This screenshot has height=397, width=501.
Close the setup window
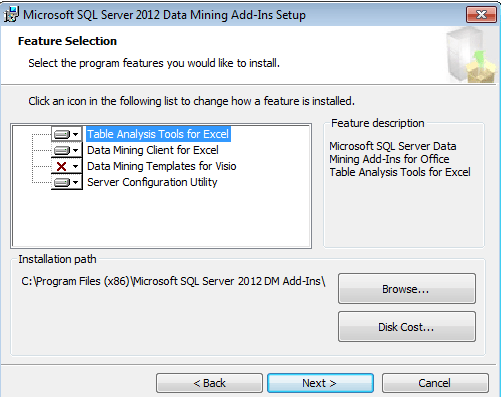481,14
